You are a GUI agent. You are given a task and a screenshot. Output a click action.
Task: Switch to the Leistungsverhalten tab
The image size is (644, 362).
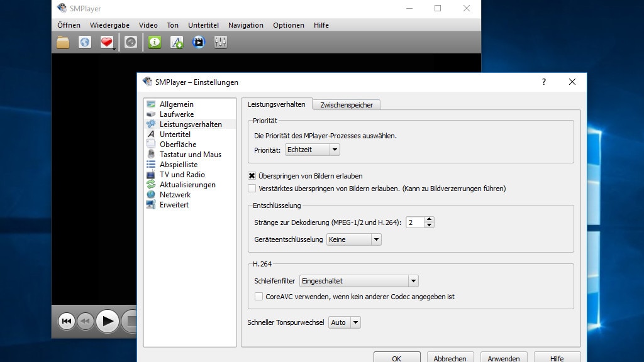click(x=277, y=104)
